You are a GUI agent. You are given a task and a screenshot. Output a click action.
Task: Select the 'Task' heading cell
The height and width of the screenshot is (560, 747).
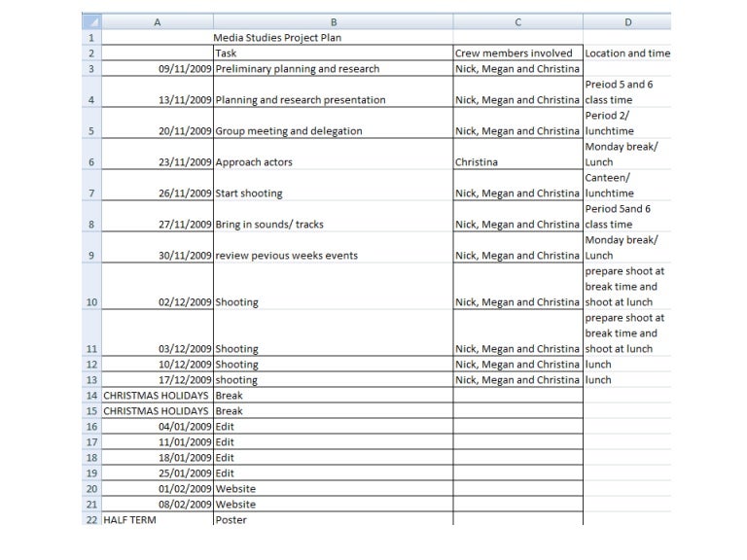[333, 53]
